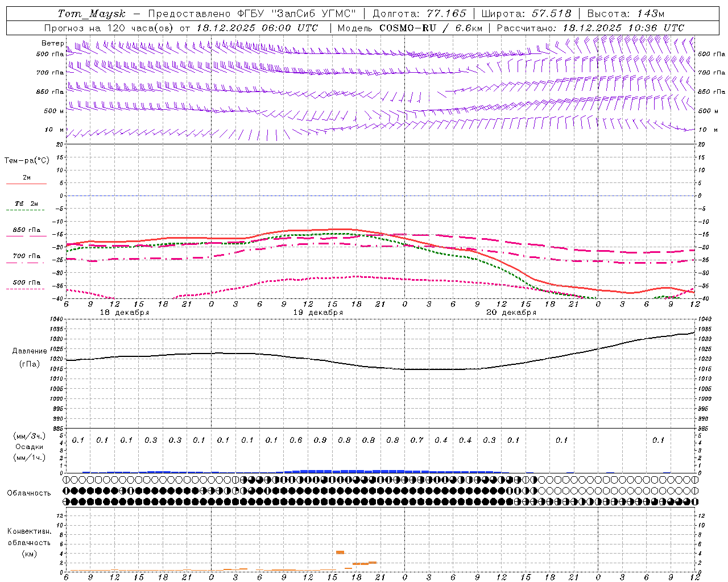
Task: Click the 20 декабря date label
Action: click(511, 313)
